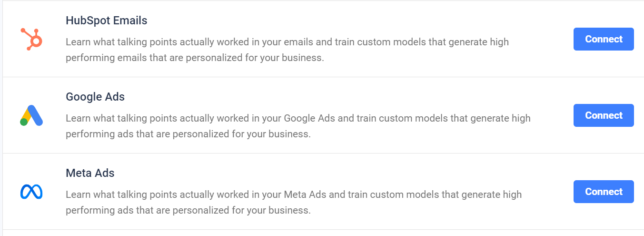Click the blue Meta infinity logo
This screenshot has height=236, width=644.
coord(31,192)
